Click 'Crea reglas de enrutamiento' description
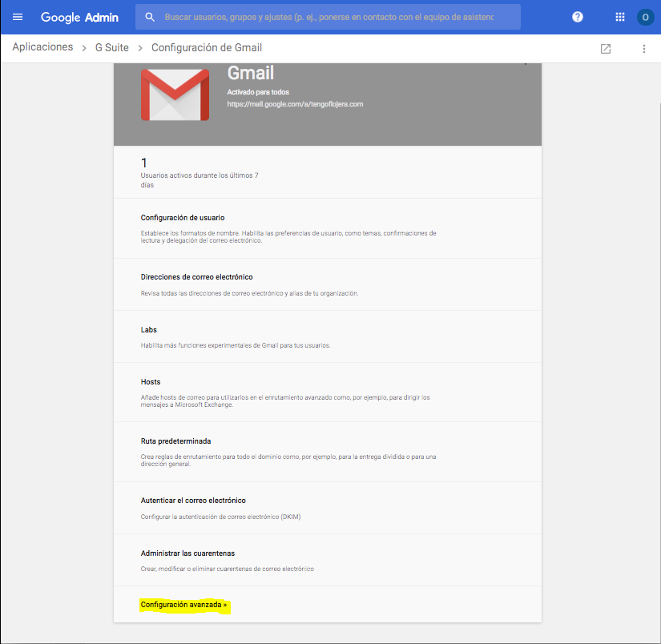 [288, 461]
